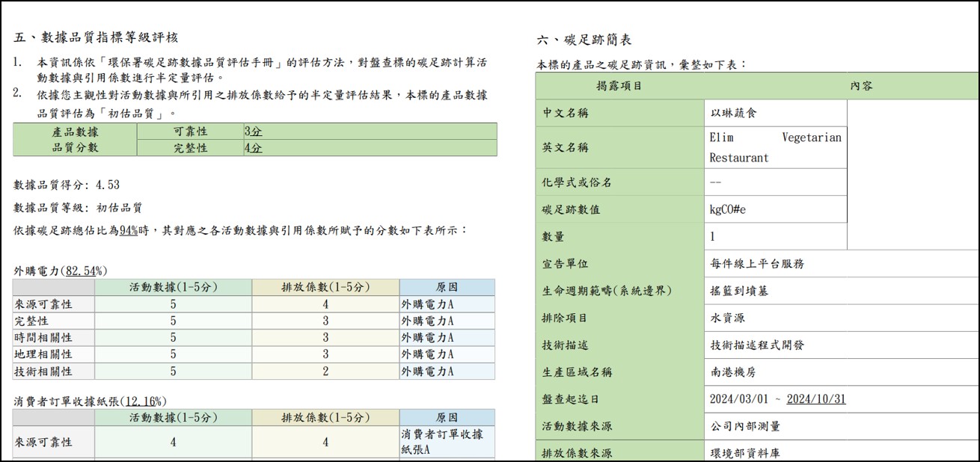Click the 技術相關性 row label

coord(43,372)
